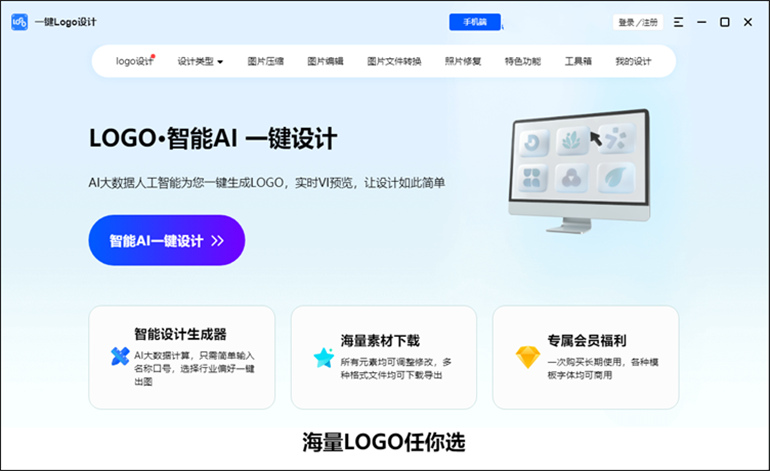The image size is (770, 471).
Task: Open the logo设计 tab
Action: (135, 61)
